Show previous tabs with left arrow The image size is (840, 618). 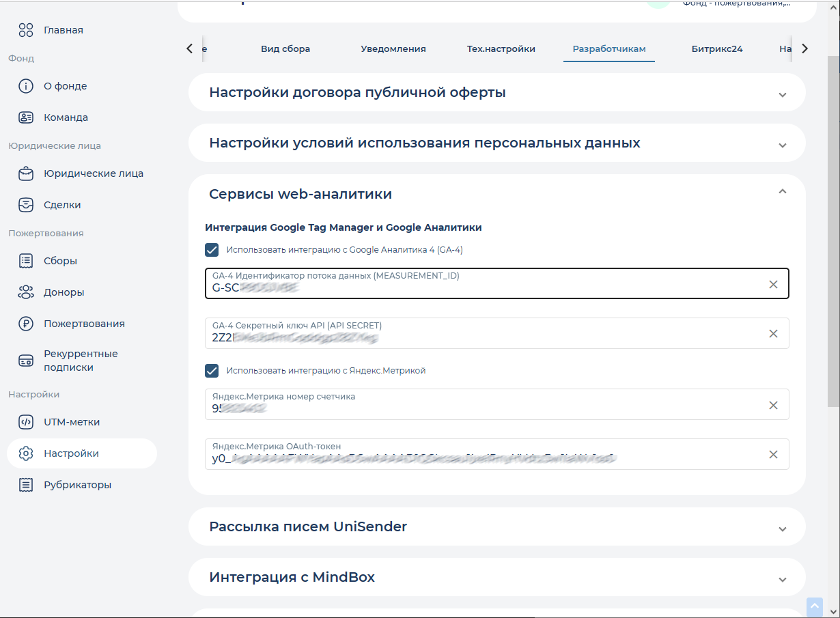190,48
